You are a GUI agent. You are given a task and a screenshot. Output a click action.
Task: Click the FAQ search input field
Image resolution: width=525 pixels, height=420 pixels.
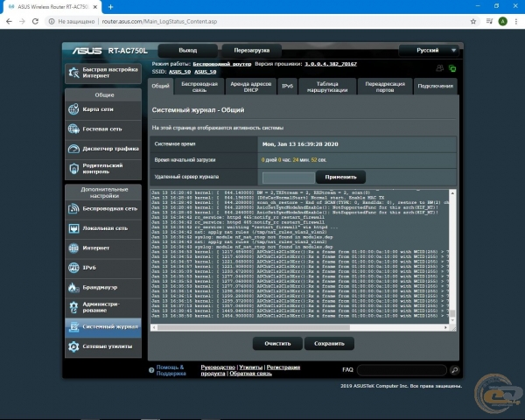click(402, 370)
